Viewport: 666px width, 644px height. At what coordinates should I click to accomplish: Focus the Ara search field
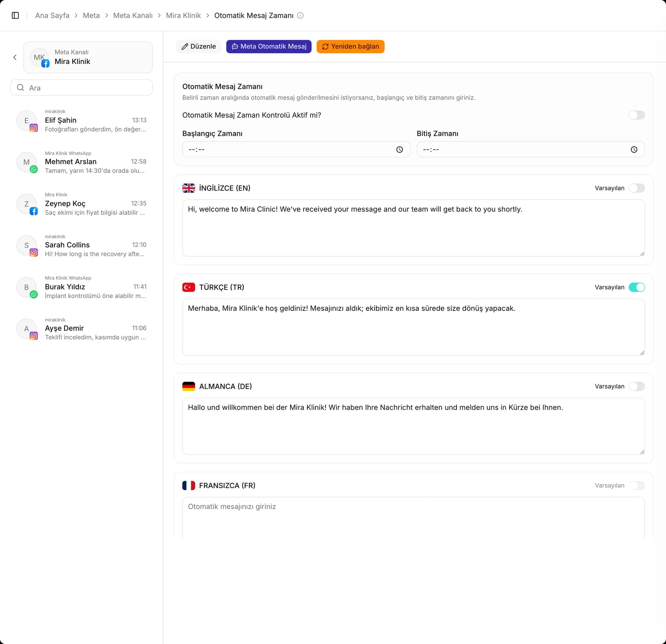coord(82,88)
